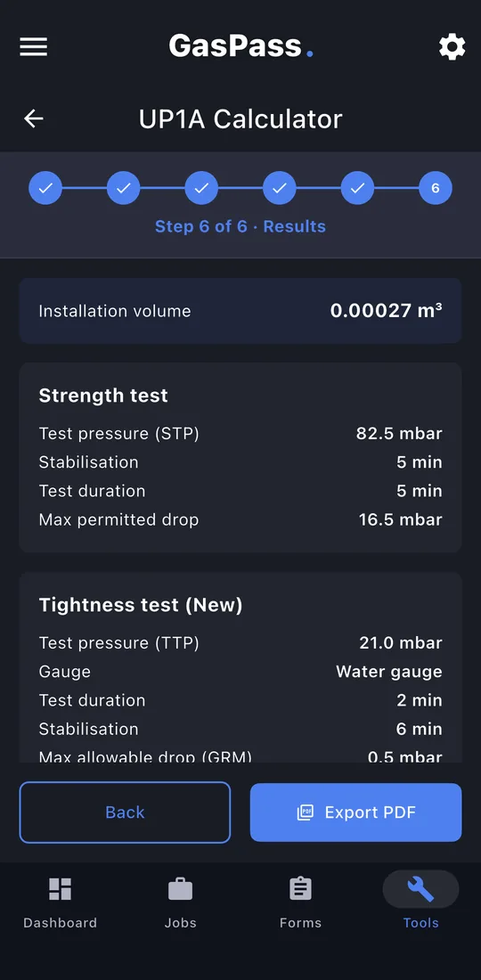This screenshot has height=980, width=481.
Task: Export results with Export PDF button
Action: click(x=356, y=813)
